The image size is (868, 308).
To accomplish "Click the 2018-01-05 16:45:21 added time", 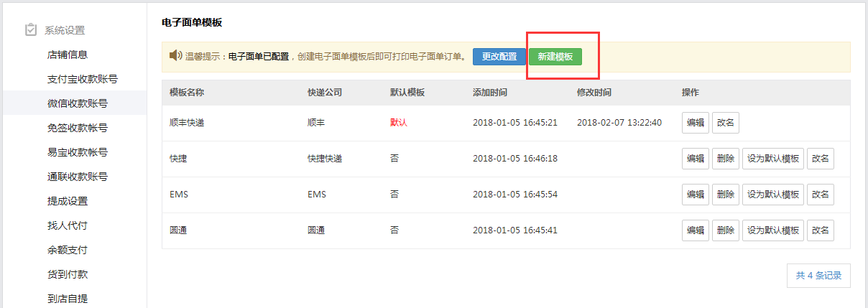I will pos(515,123).
